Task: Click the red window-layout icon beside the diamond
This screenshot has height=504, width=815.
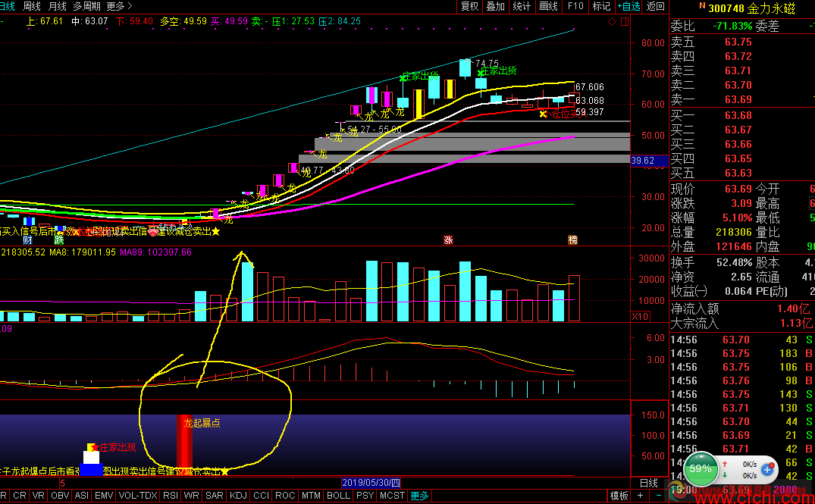Action: [x=624, y=22]
